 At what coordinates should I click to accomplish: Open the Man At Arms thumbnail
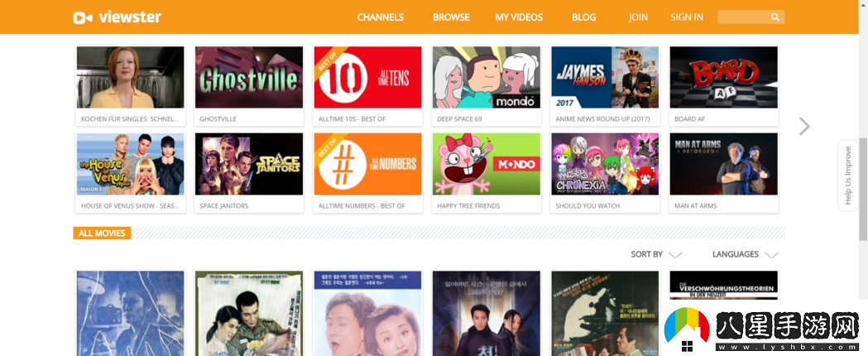click(723, 164)
